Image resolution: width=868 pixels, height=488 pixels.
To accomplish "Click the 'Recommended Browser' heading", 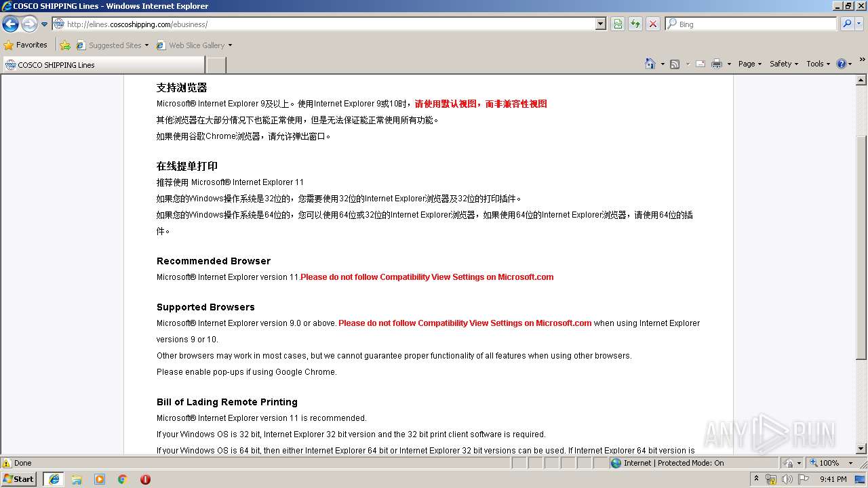I will pos(214,261).
